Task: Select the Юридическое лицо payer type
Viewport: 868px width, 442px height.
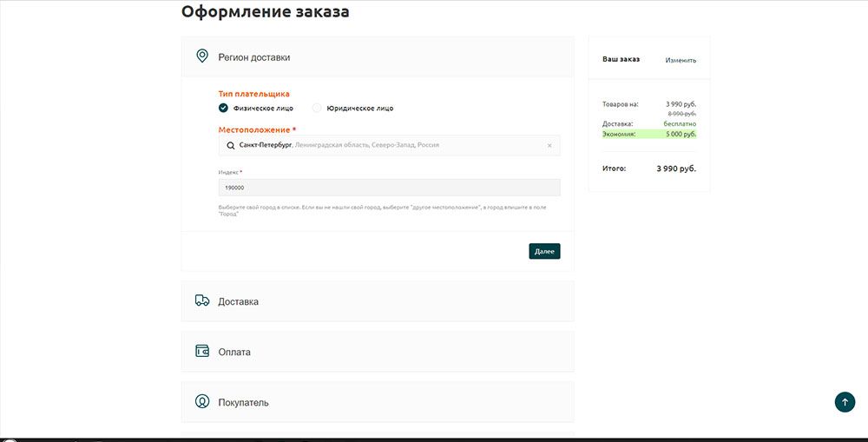Action: pyautogui.click(x=318, y=109)
